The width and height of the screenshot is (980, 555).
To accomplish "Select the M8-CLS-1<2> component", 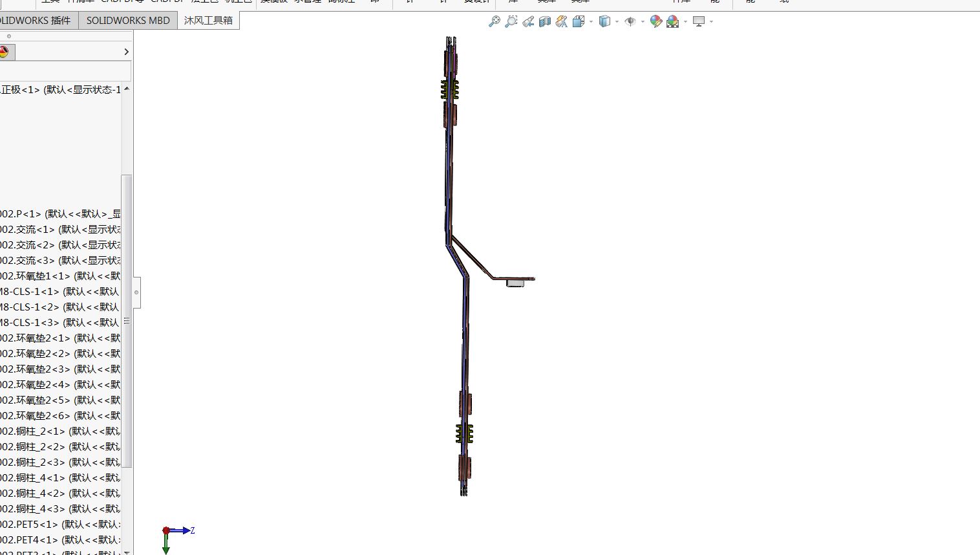I will 61,307.
